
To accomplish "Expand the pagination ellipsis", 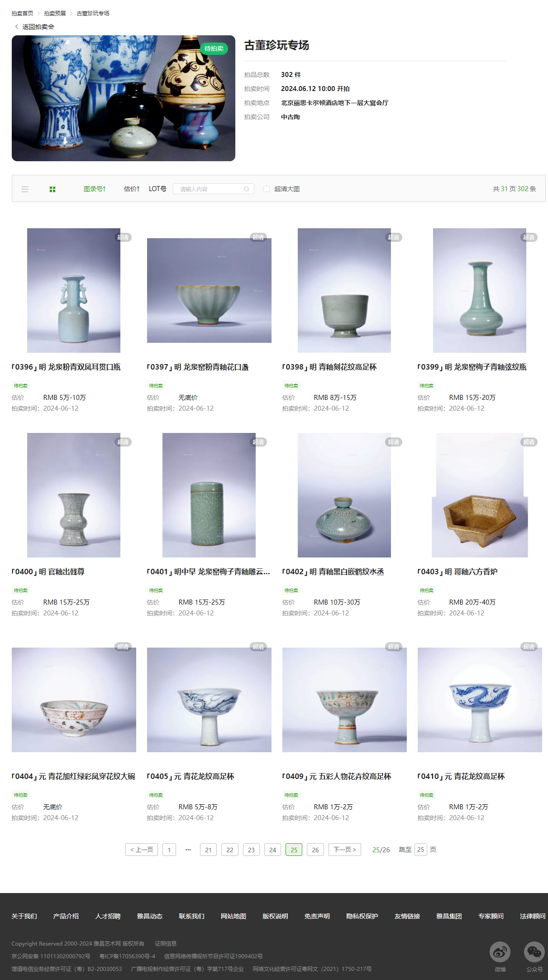I will pos(188,850).
